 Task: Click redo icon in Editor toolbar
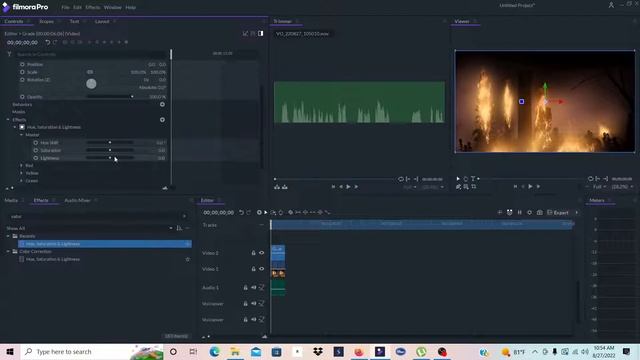click(x=249, y=212)
